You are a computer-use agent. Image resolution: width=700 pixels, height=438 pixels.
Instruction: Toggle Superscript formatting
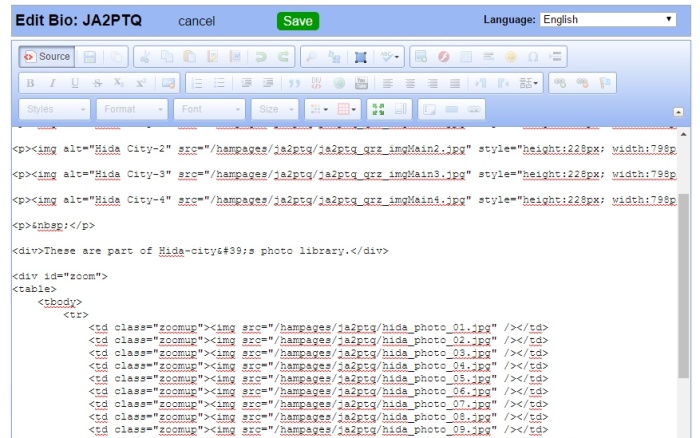141,83
